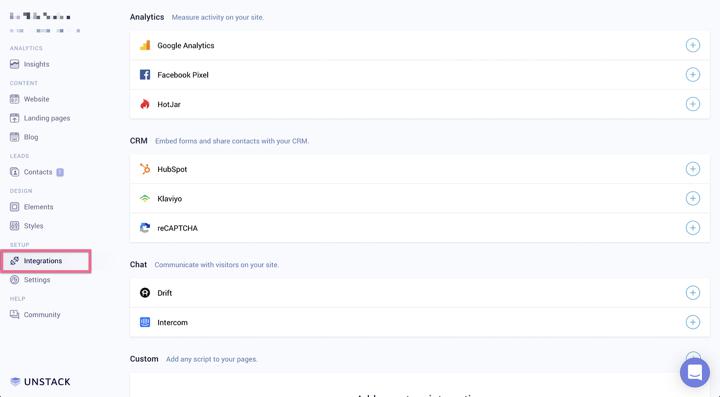Click the plus icon for Drift chat
This screenshot has height=397, width=720.
point(692,292)
